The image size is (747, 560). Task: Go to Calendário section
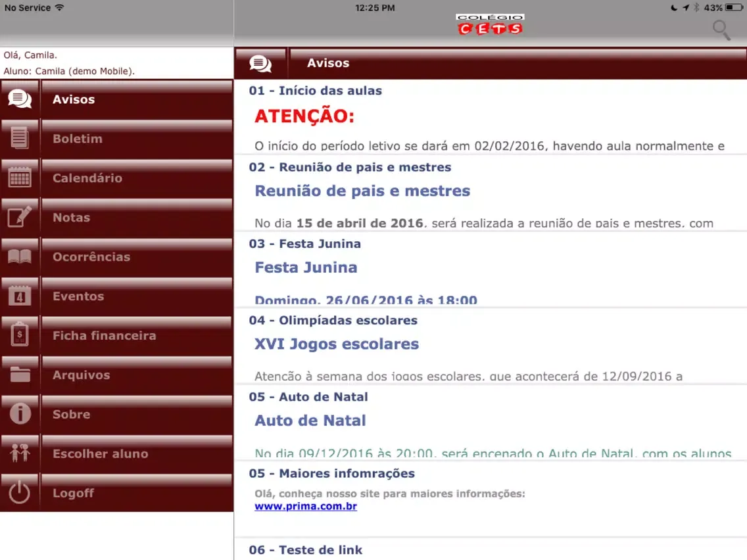coord(117,177)
